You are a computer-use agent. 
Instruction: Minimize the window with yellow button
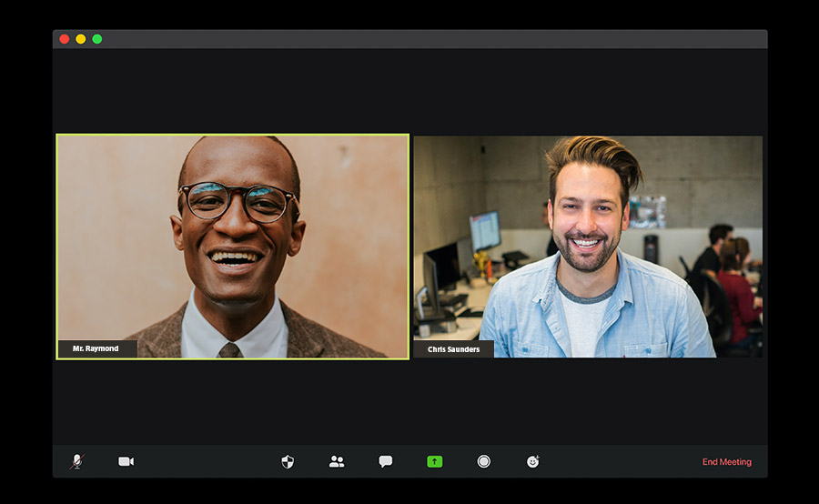[x=80, y=39]
